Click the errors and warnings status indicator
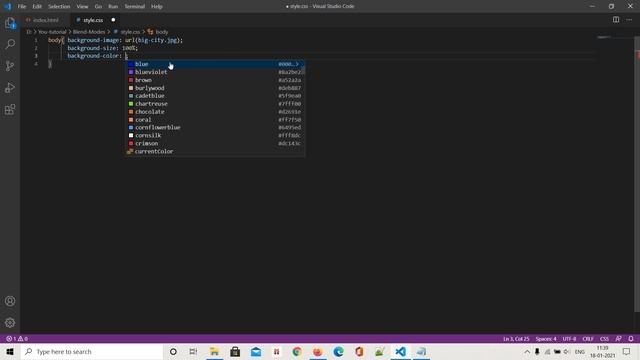This screenshot has height=360, width=640. [x=17, y=339]
